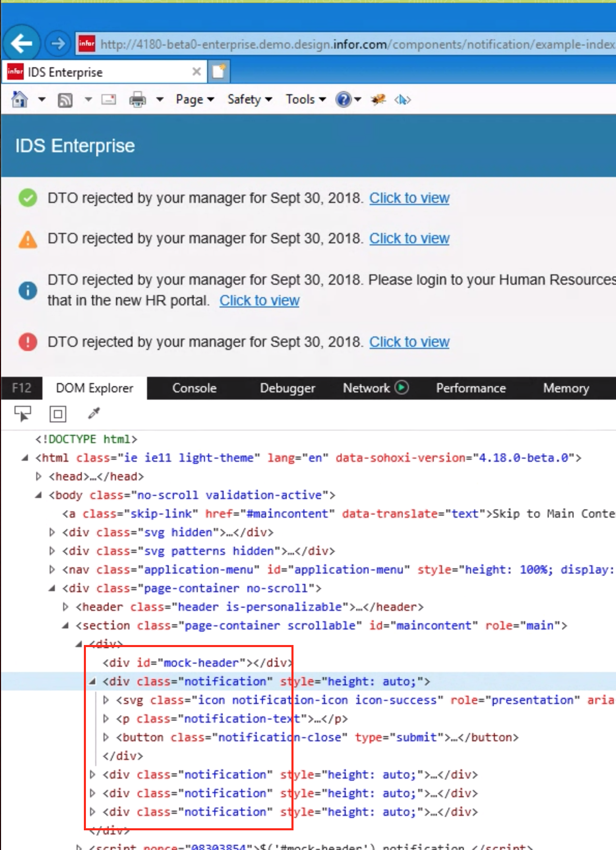Click the blue arrows toolbar add-on icon
Screen dimensions: 616x850
(402, 99)
